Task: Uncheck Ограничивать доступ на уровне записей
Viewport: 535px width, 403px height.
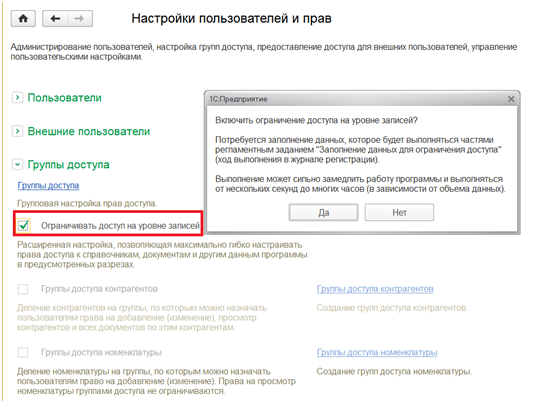Action: pyautogui.click(x=24, y=225)
